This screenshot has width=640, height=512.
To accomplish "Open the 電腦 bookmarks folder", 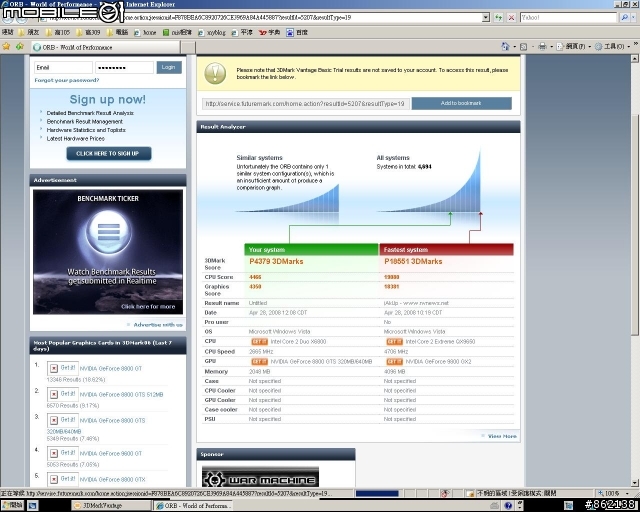I will tap(117, 32).
